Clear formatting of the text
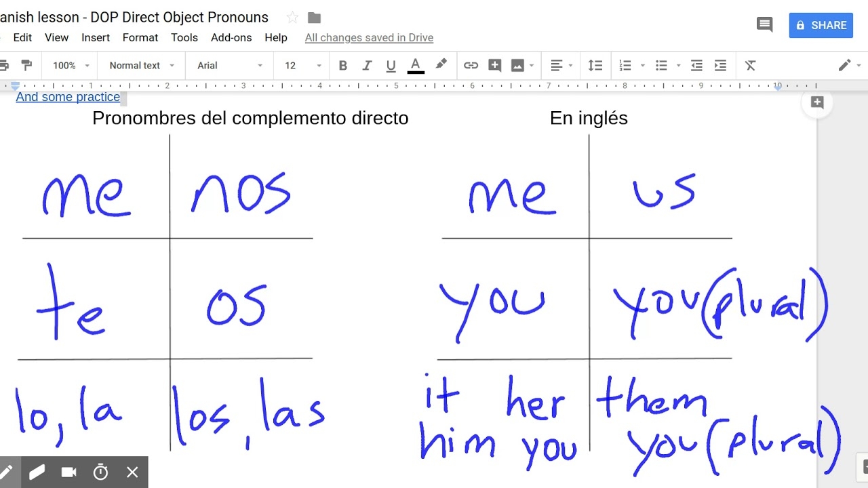This screenshot has width=868, height=488. click(x=750, y=65)
